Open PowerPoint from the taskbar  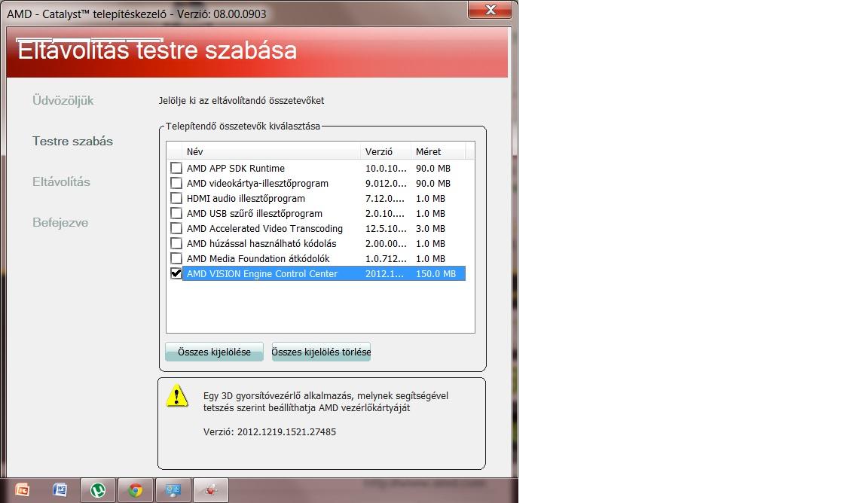[22, 490]
